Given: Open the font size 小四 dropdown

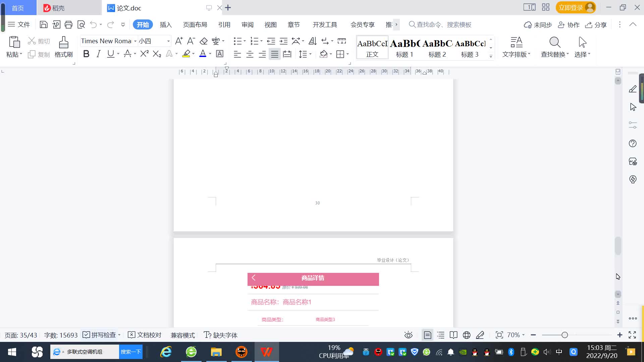Looking at the screenshot, I should pos(168,41).
